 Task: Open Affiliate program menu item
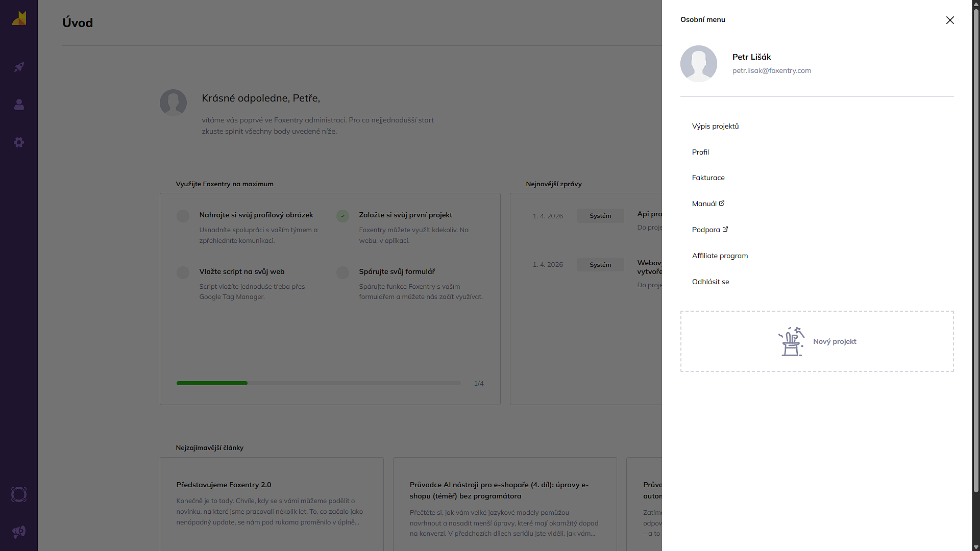[720, 256]
